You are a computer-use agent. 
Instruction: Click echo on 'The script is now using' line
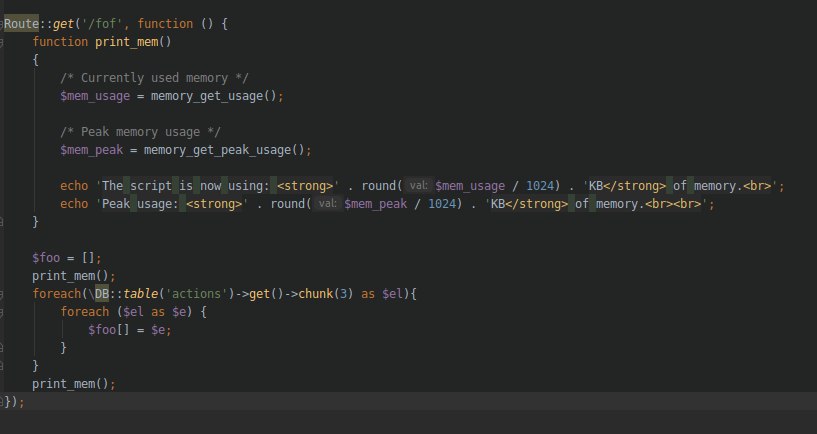pos(74,186)
